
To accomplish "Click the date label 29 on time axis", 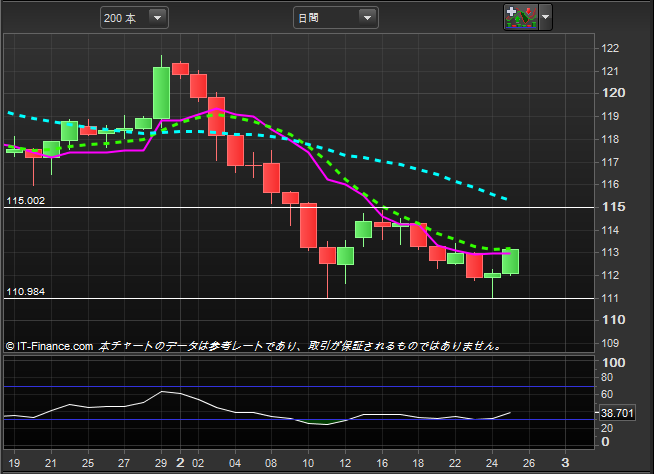I will point(161,463).
